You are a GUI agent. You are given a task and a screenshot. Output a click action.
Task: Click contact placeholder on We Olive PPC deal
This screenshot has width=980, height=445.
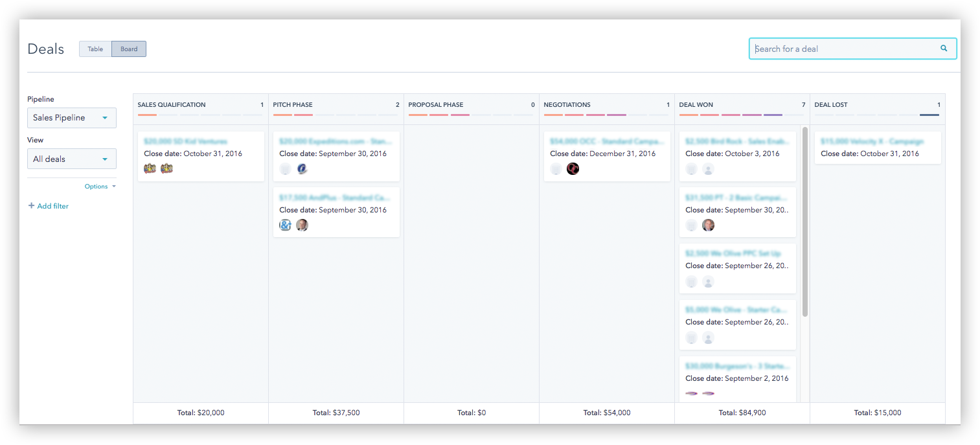pos(708,282)
